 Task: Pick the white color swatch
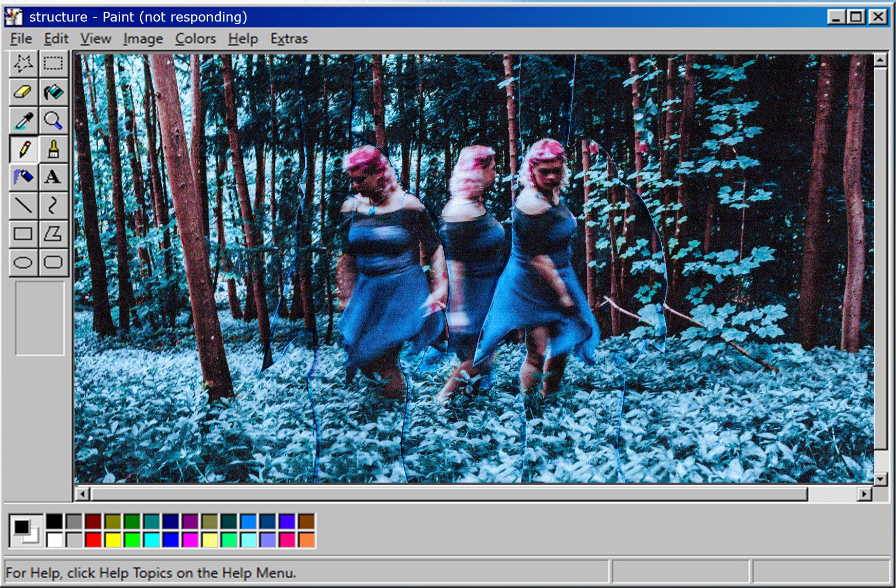pyautogui.click(x=54, y=540)
